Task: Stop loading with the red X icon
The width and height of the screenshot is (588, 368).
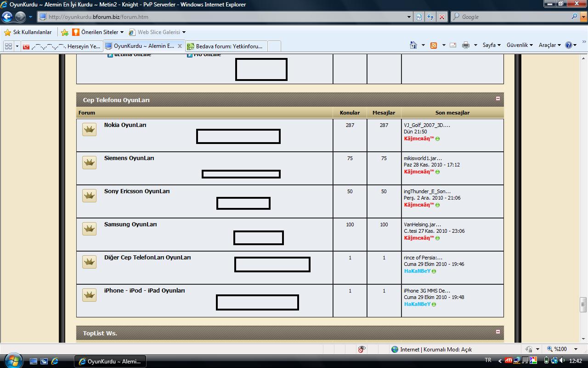Action: tap(441, 17)
